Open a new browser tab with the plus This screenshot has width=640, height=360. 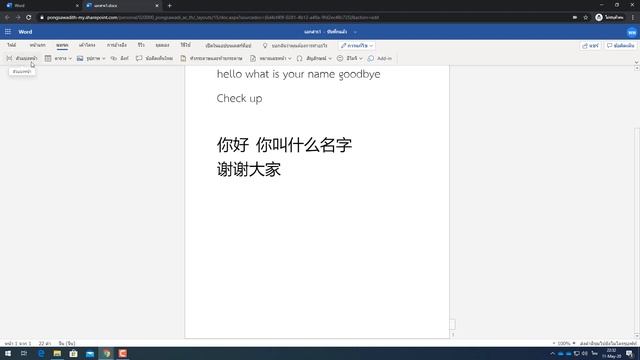pyautogui.click(x=169, y=6)
